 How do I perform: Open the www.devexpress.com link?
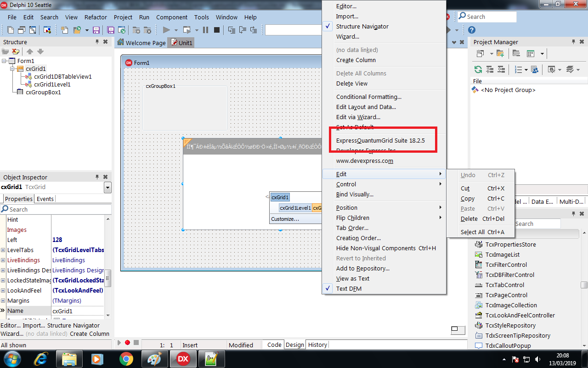(364, 161)
